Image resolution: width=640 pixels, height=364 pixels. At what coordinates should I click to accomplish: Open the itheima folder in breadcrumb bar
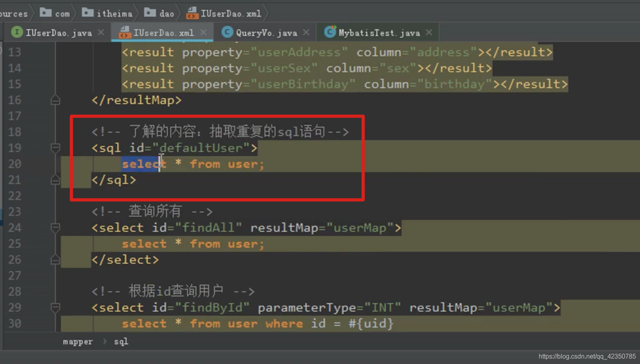tap(107, 13)
